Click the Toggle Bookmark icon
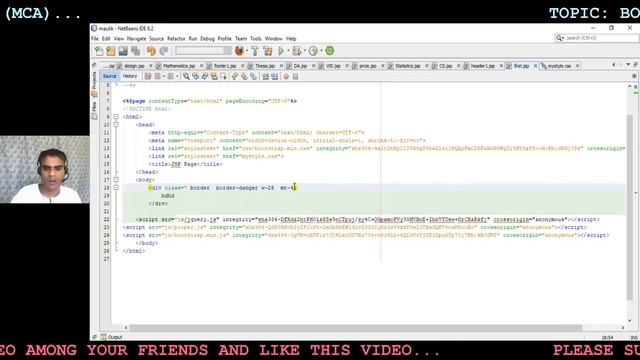 pyautogui.click(x=253, y=76)
